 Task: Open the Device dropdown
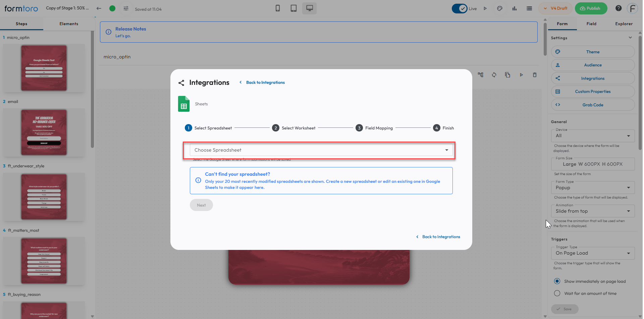[x=593, y=136]
